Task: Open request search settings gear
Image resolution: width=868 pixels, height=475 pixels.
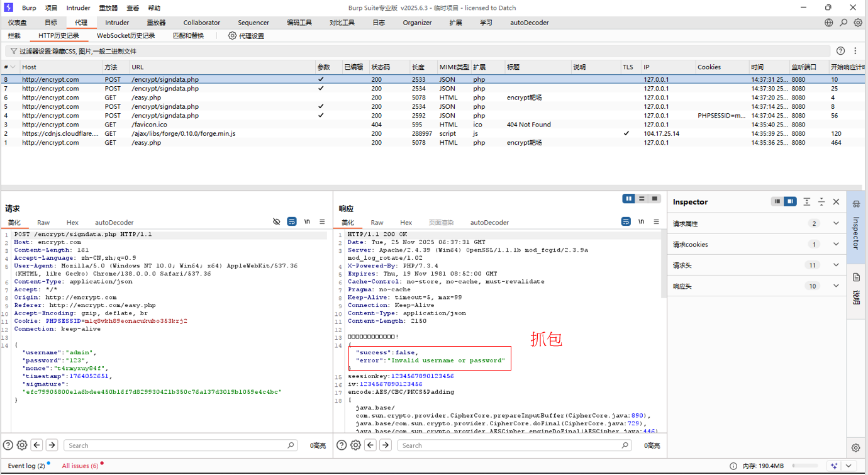Action: coord(22,445)
